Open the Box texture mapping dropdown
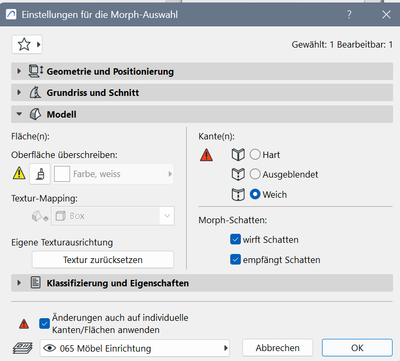 (167, 216)
